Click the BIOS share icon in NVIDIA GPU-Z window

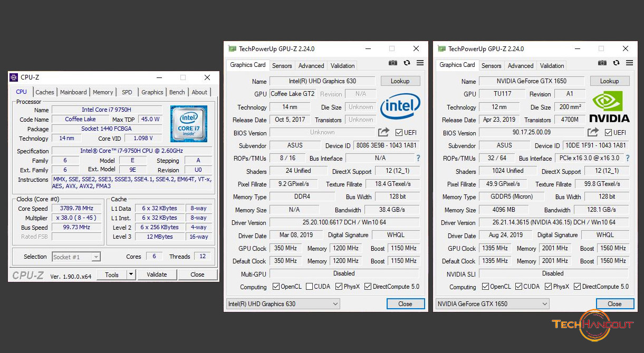coord(593,132)
